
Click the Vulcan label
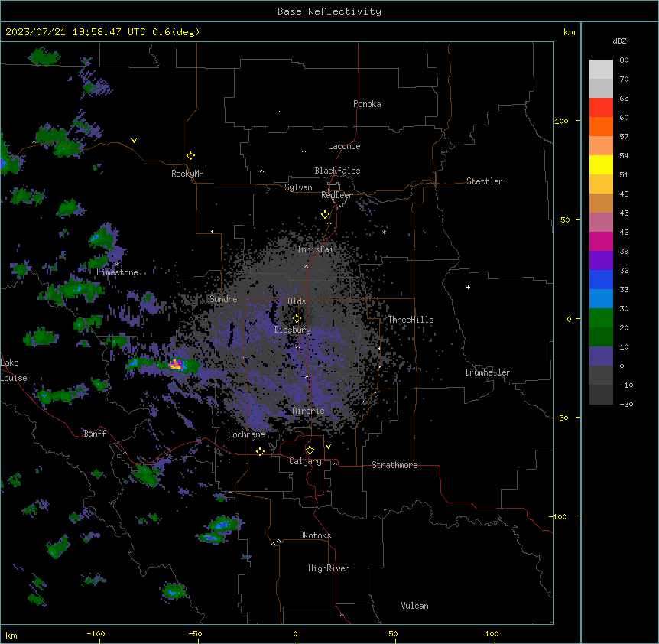415,606
